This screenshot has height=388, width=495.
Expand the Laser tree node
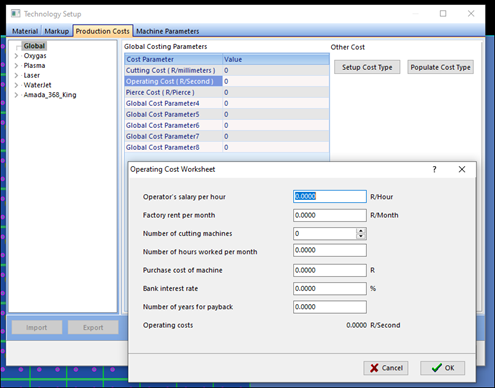[16, 75]
